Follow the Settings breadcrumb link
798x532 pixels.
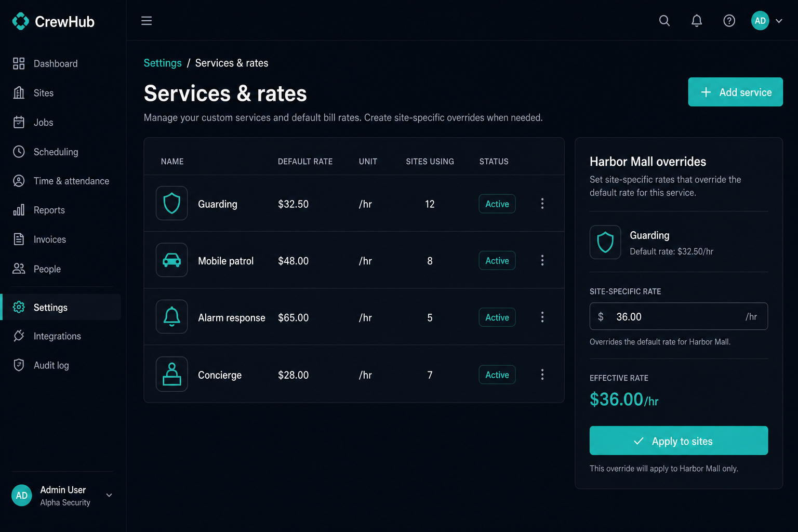(163, 63)
